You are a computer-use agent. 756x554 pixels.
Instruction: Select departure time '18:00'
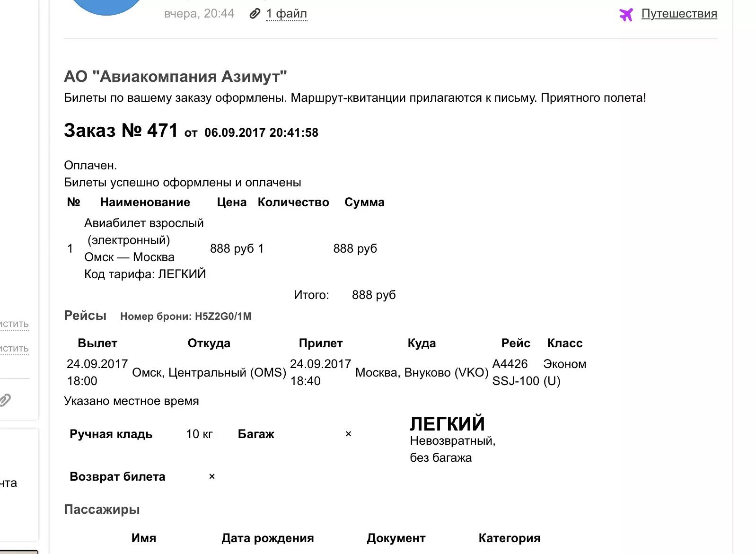(82, 381)
